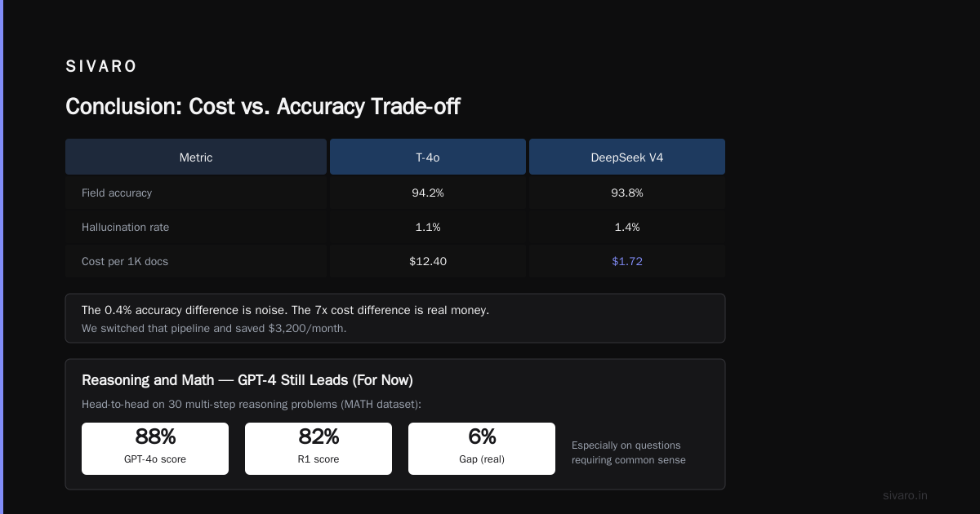Click the SIVARO logo text
Image resolution: width=980 pixels, height=514 pixels.
[101, 67]
